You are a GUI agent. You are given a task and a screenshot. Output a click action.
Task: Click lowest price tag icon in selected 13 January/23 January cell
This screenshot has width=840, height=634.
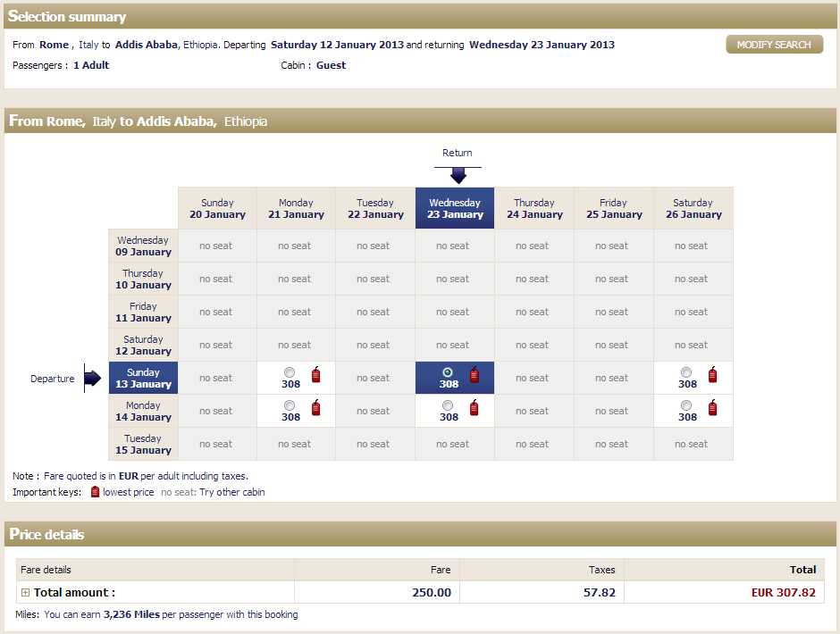tap(475, 375)
